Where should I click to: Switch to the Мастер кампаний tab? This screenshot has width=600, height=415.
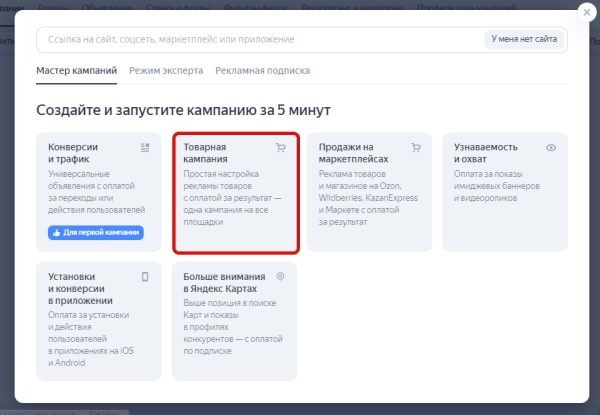click(76, 71)
